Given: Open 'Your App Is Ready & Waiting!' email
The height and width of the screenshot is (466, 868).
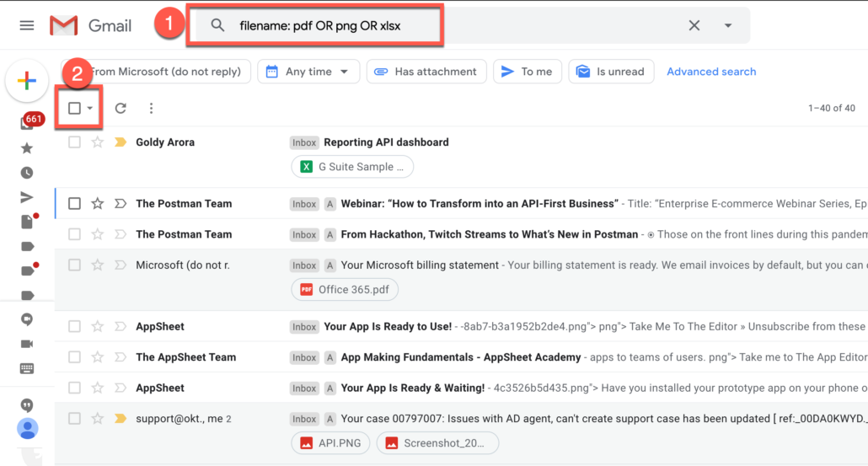Looking at the screenshot, I should (412, 388).
